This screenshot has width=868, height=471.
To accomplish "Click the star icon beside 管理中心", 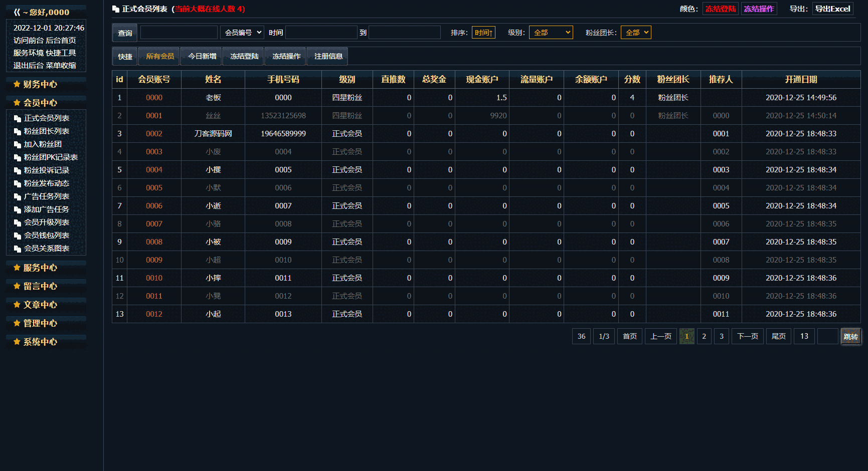I will (17, 323).
